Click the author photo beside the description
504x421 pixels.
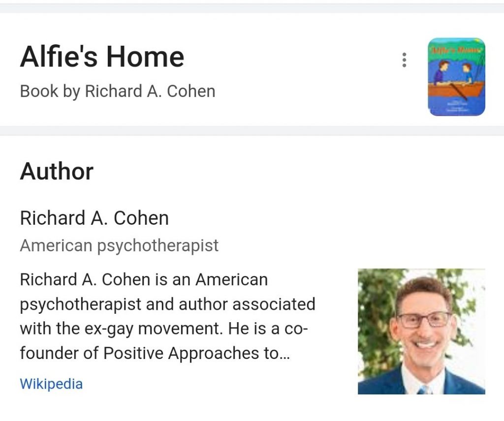pyautogui.click(x=421, y=331)
